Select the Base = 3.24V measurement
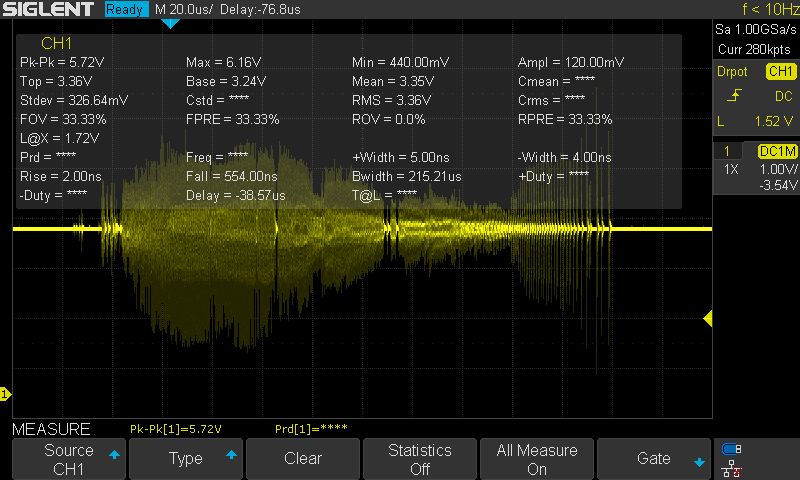Screen dimensions: 800x480 coord(226,81)
